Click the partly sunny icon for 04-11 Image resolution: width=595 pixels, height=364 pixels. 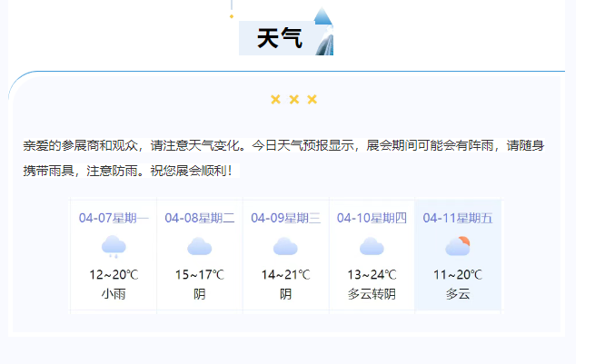[458, 246]
